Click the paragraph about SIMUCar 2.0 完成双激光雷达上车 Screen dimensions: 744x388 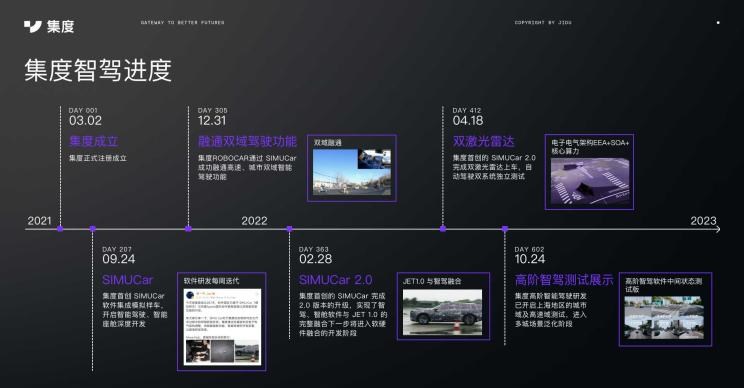point(494,167)
